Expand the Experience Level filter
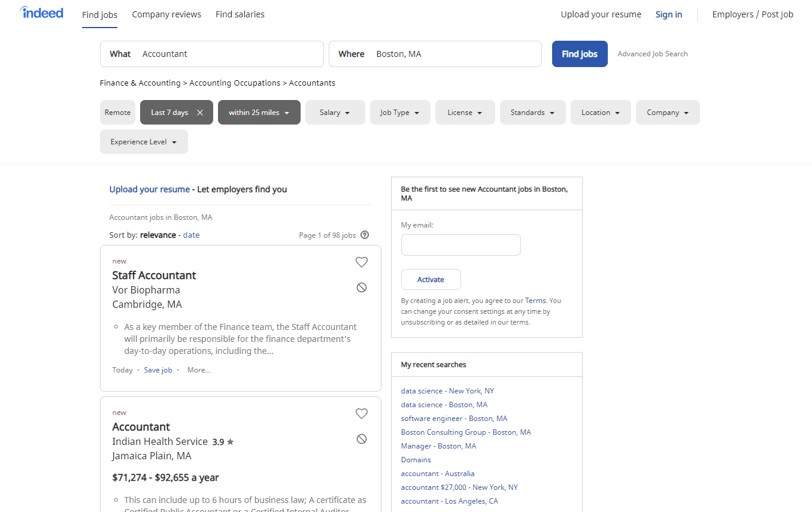The width and height of the screenshot is (812, 512). coord(144,142)
